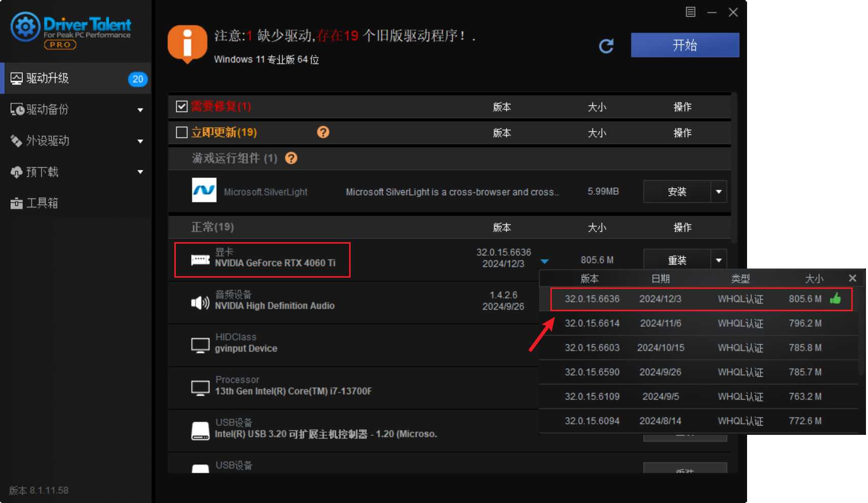Click the 驱动备份 backup icon
This screenshot has height=503, width=868.
pos(17,109)
